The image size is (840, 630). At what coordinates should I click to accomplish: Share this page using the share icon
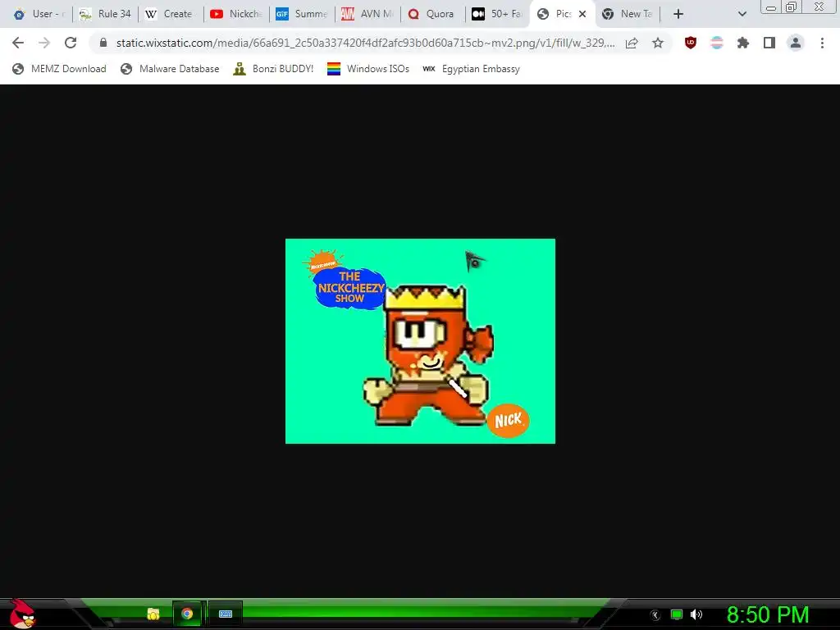pyautogui.click(x=632, y=43)
